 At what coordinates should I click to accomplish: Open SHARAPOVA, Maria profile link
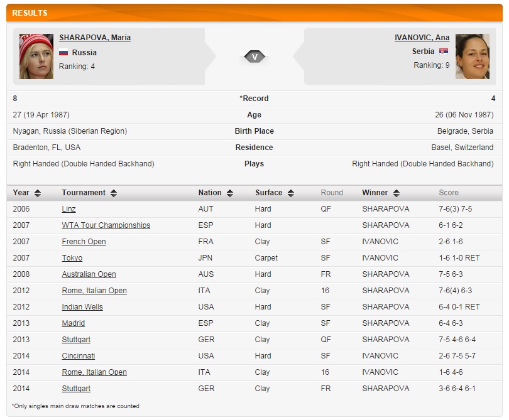tap(95, 38)
